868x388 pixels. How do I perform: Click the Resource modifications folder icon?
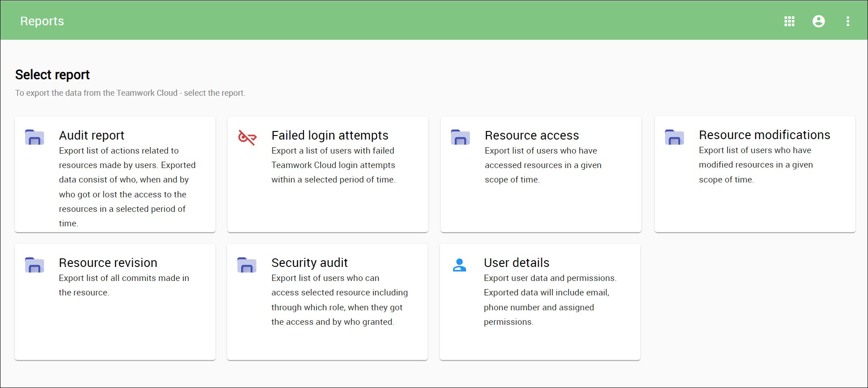point(674,137)
